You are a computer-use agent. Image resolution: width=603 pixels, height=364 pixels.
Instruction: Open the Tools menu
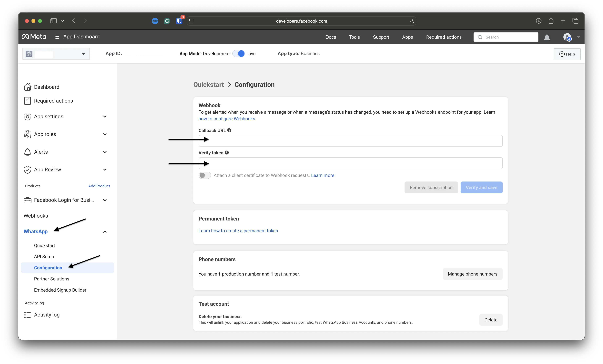354,37
